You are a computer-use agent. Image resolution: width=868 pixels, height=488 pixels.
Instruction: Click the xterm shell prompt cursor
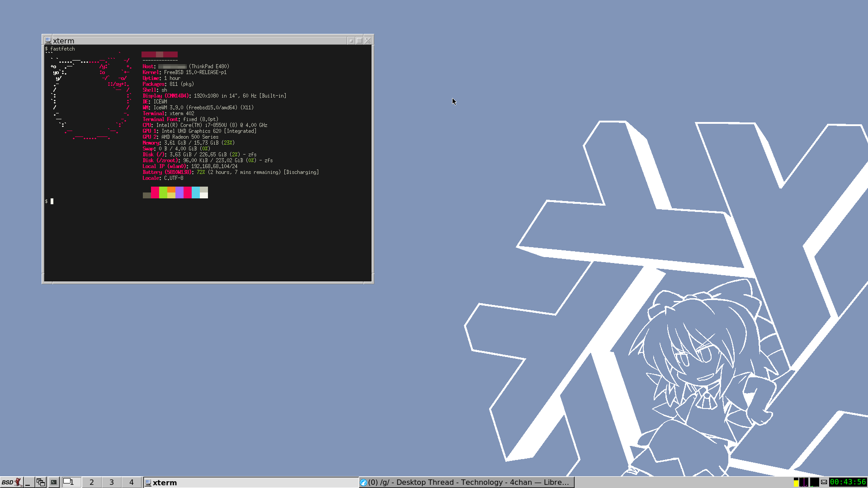coord(52,202)
